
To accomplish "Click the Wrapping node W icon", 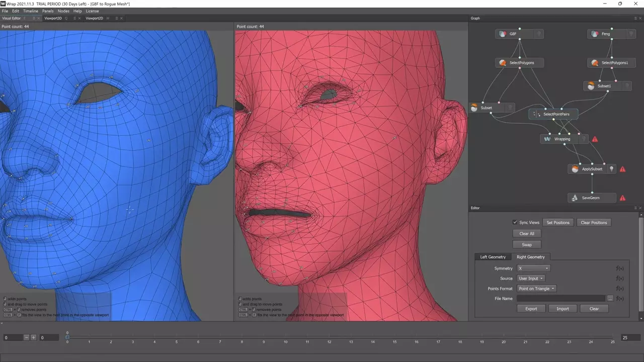I will 547,139.
